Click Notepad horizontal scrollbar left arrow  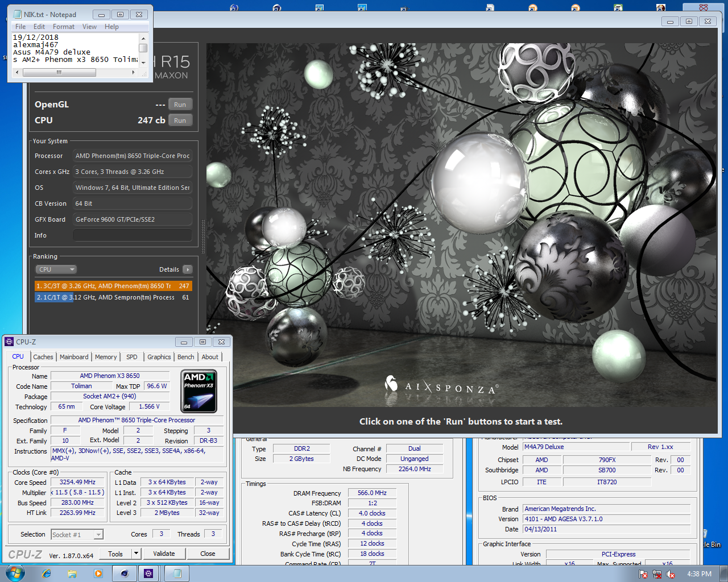click(17, 72)
